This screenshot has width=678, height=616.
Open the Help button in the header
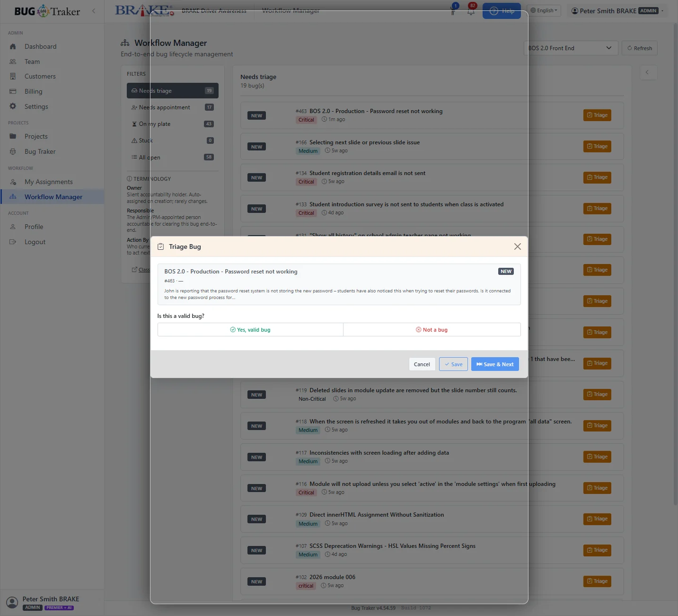pos(502,11)
